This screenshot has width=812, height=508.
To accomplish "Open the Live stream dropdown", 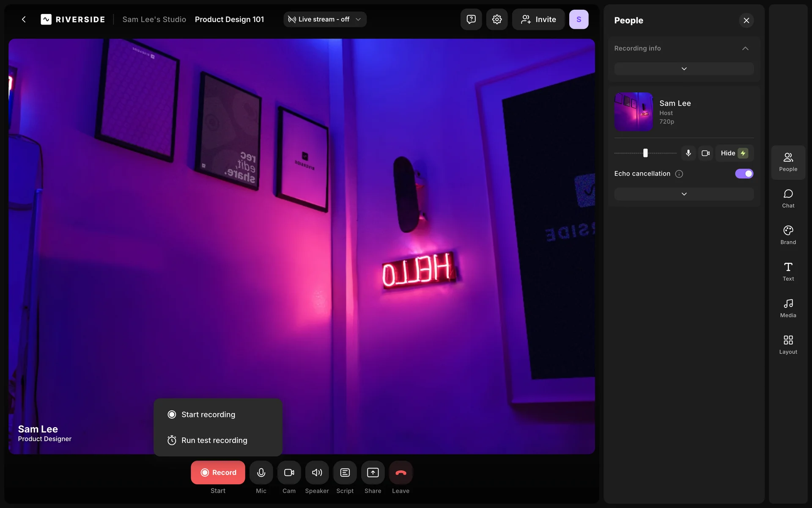I will point(324,19).
